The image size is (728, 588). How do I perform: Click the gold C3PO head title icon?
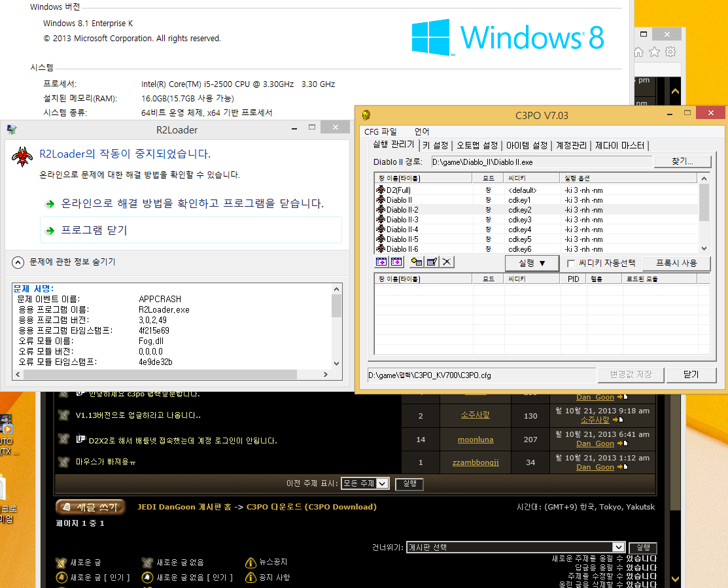point(366,114)
